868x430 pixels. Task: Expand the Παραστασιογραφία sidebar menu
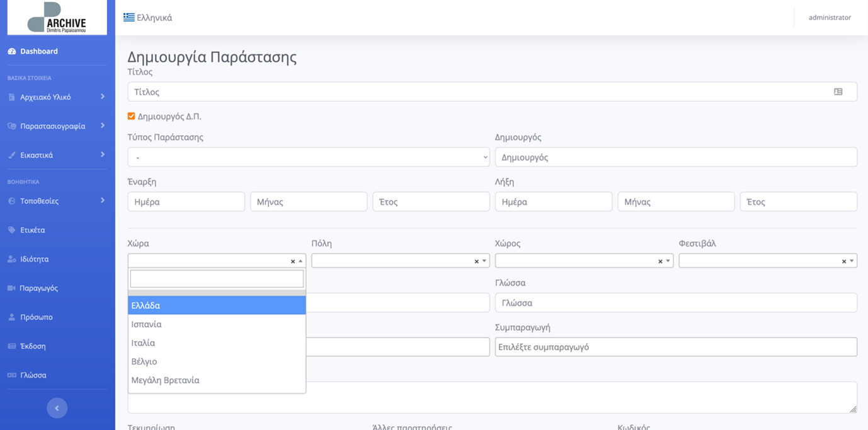tap(57, 126)
